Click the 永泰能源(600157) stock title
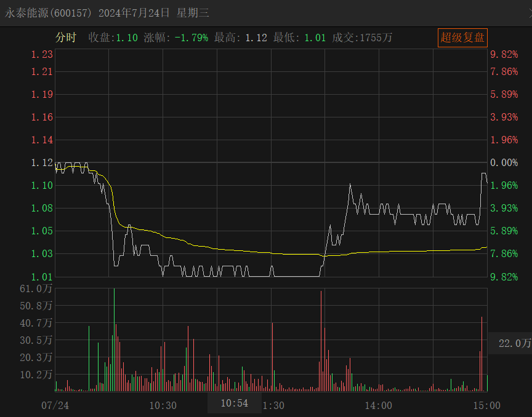 pos(49,13)
